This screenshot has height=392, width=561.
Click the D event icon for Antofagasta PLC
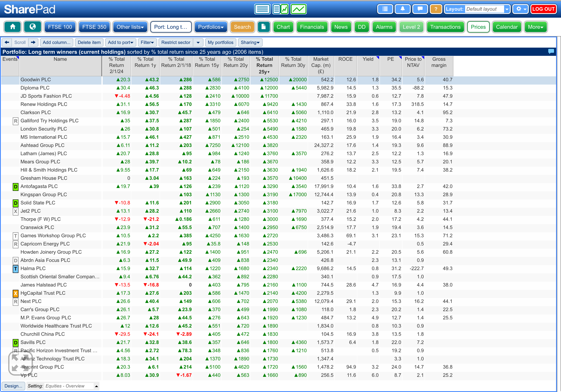coord(16,187)
